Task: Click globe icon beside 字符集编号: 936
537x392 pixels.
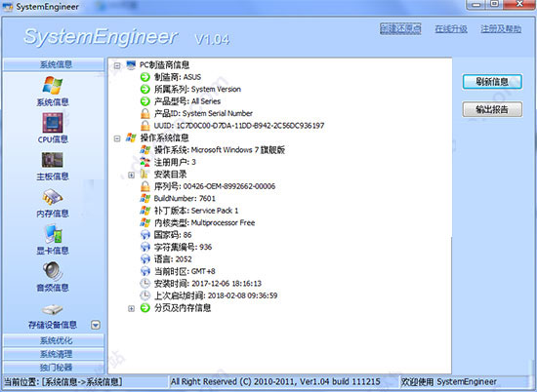Action: [x=145, y=247]
